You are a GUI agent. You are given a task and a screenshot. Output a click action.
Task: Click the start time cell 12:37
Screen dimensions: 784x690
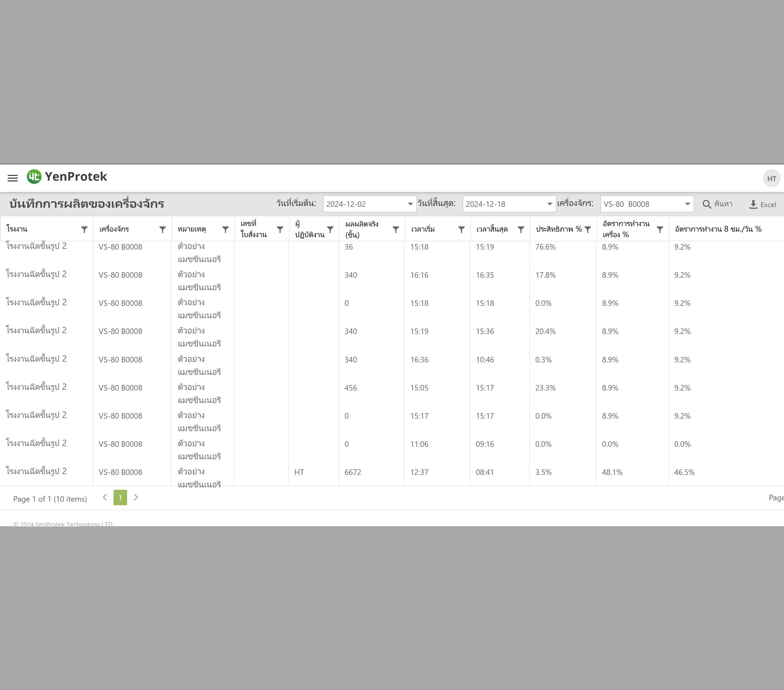(419, 472)
